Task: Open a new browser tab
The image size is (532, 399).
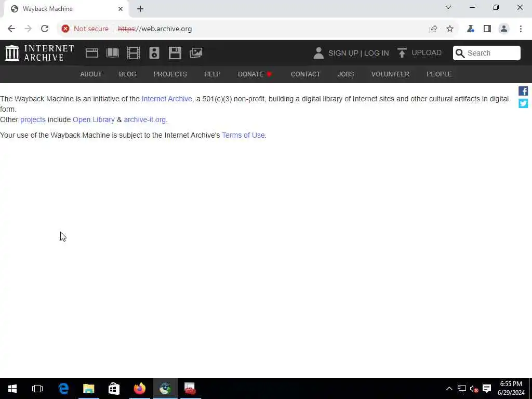Action: (x=140, y=9)
